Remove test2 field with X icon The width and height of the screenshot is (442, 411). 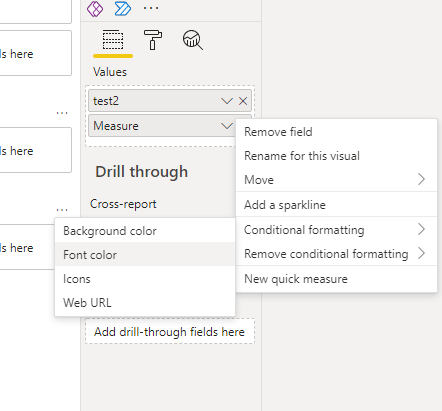tap(243, 101)
